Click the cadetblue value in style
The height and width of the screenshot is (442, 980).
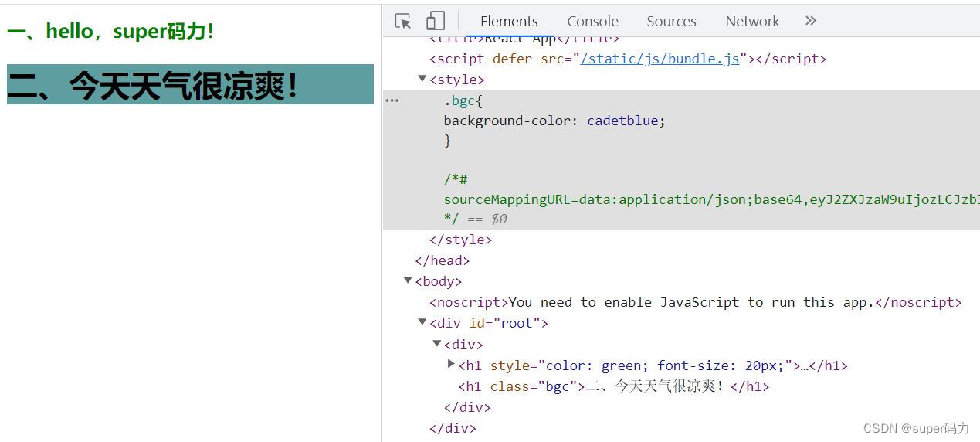pyautogui.click(x=622, y=121)
